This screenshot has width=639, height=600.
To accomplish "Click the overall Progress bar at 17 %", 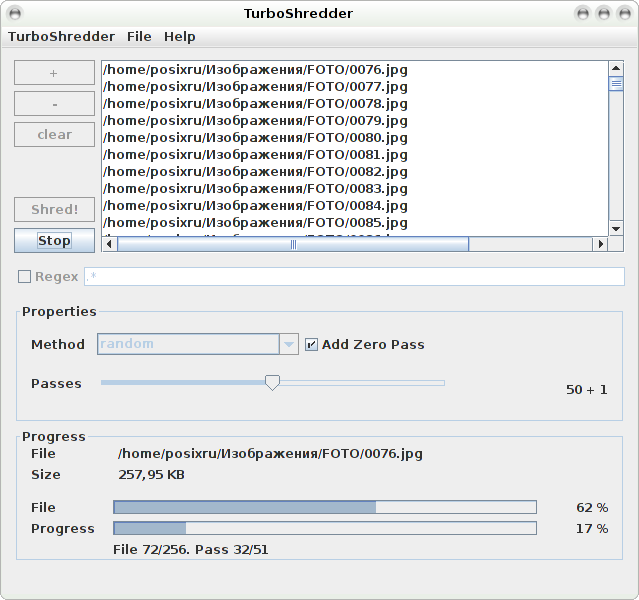I will click(x=325, y=528).
